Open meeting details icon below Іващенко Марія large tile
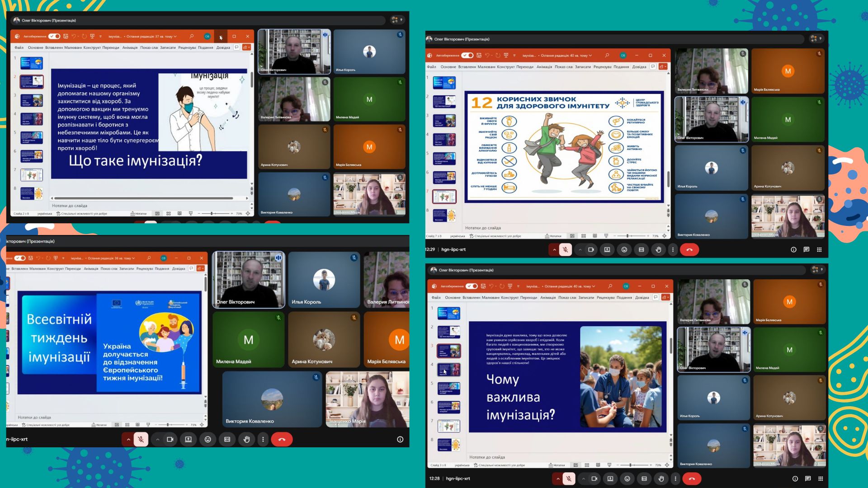868x488 pixels. click(x=400, y=439)
